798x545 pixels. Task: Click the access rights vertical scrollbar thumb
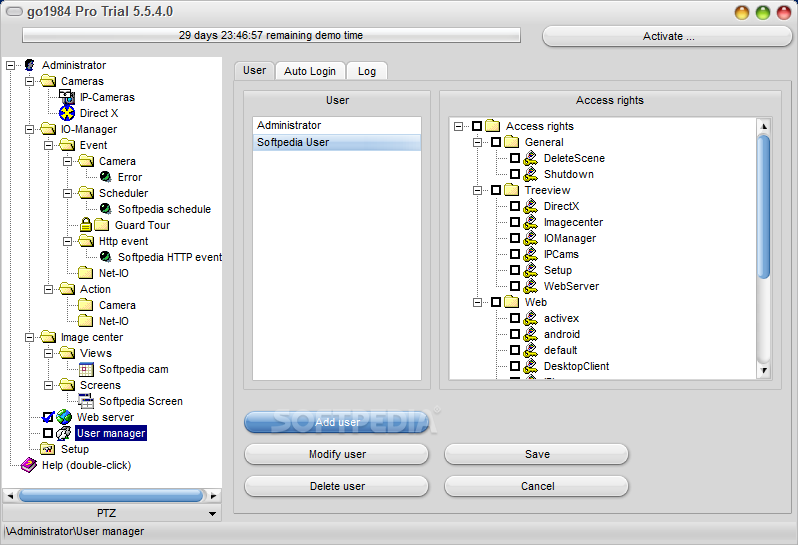point(763,206)
